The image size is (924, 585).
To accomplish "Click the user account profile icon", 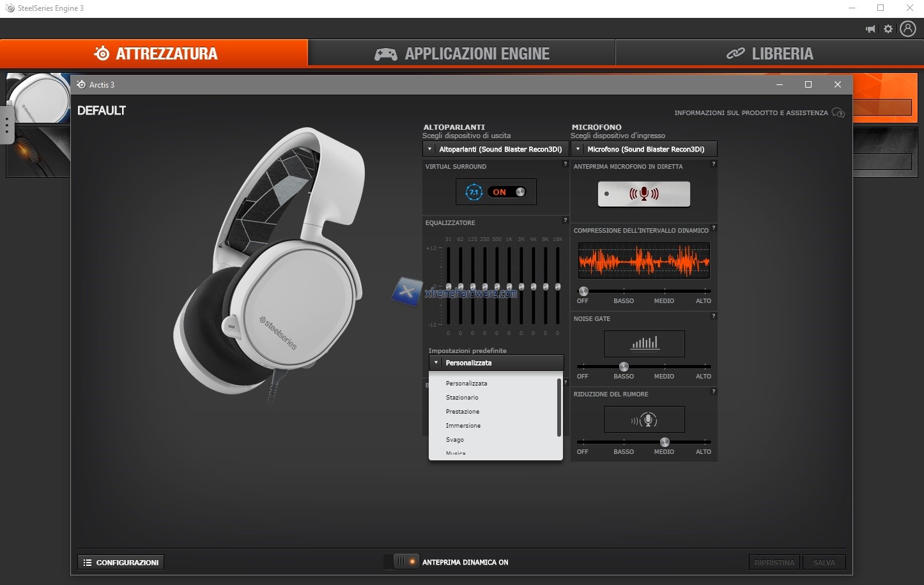I will click(x=907, y=29).
